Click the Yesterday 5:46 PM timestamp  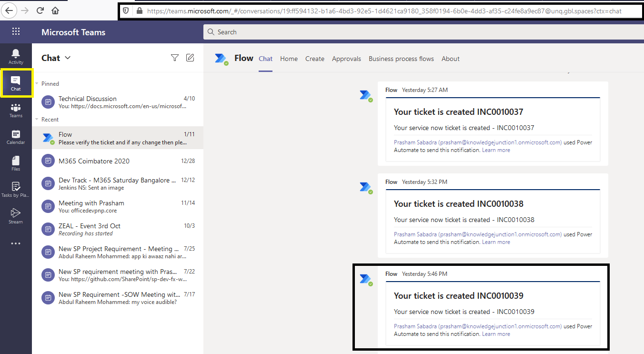pyautogui.click(x=425, y=274)
